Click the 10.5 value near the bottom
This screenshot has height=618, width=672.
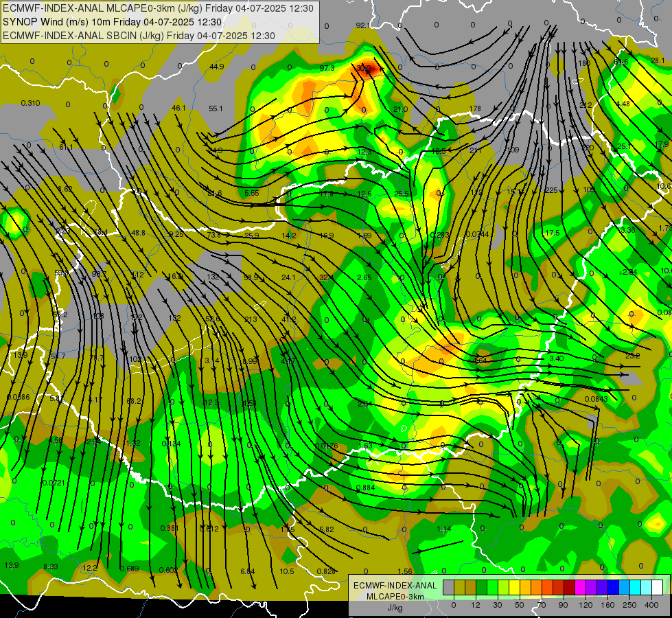287,571
